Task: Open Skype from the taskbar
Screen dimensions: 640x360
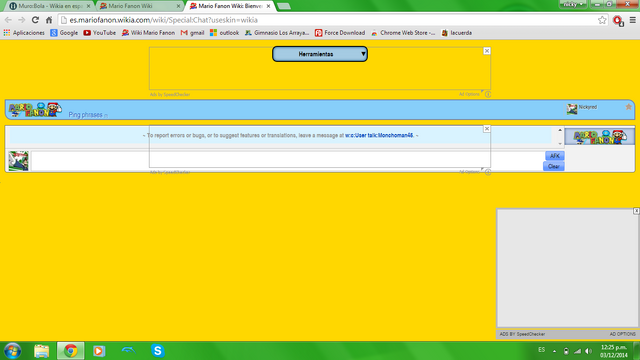Action: pyautogui.click(x=158, y=351)
